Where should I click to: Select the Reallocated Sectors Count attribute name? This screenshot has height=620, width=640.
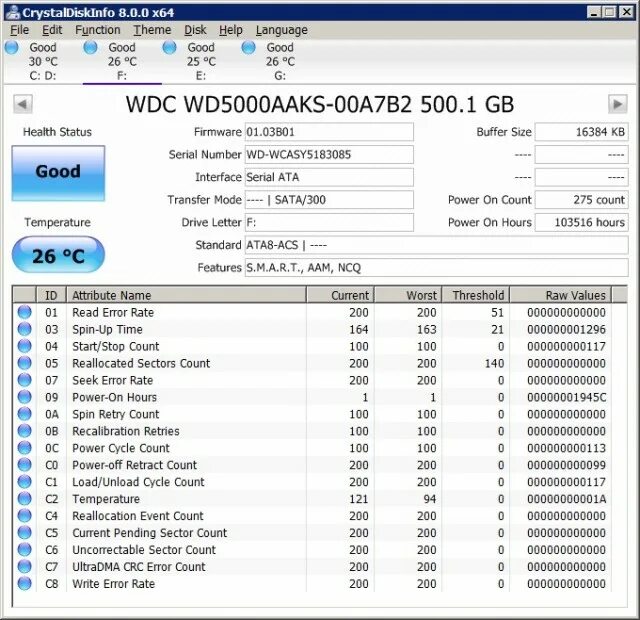point(141,363)
